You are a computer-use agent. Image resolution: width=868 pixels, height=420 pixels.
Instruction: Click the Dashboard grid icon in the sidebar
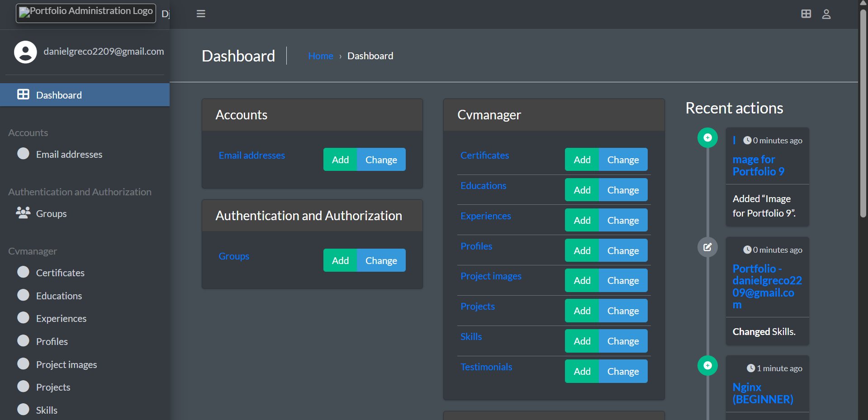click(x=23, y=94)
